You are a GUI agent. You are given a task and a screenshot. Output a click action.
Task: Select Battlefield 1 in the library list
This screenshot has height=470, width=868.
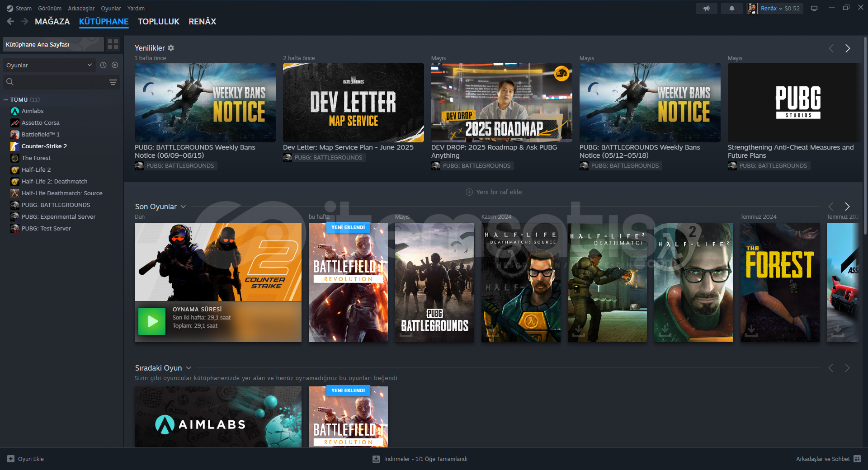click(40, 134)
